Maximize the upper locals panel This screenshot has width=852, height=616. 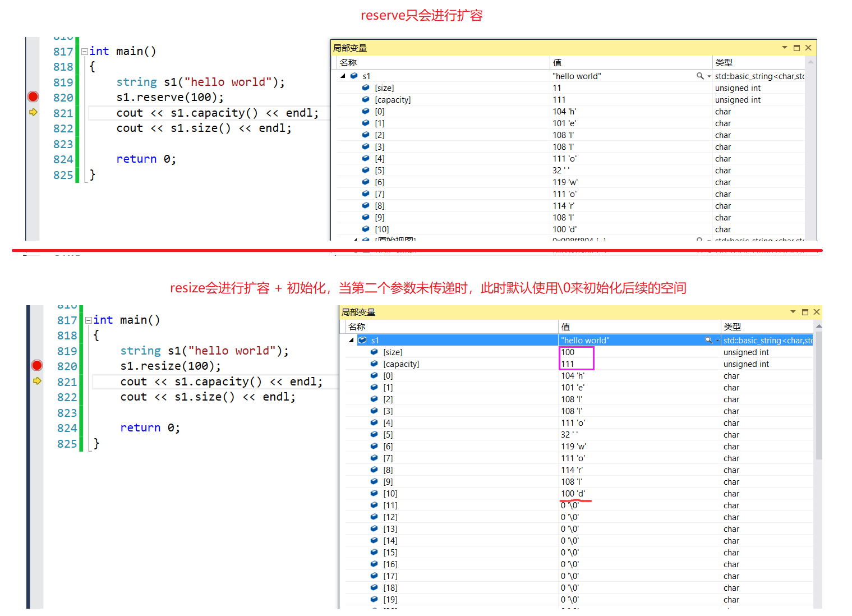[796, 48]
